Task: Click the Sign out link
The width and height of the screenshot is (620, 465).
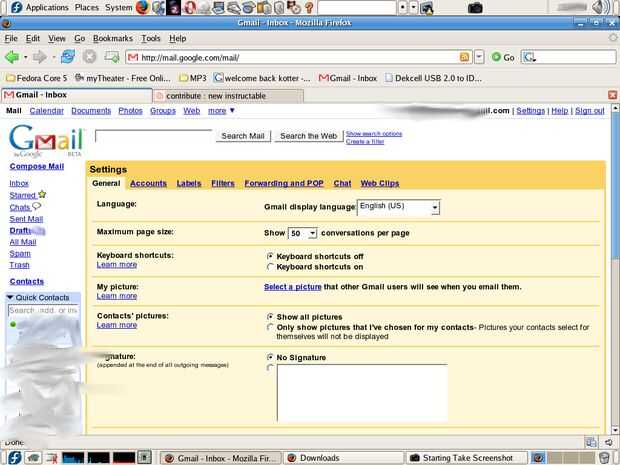Action: click(590, 111)
